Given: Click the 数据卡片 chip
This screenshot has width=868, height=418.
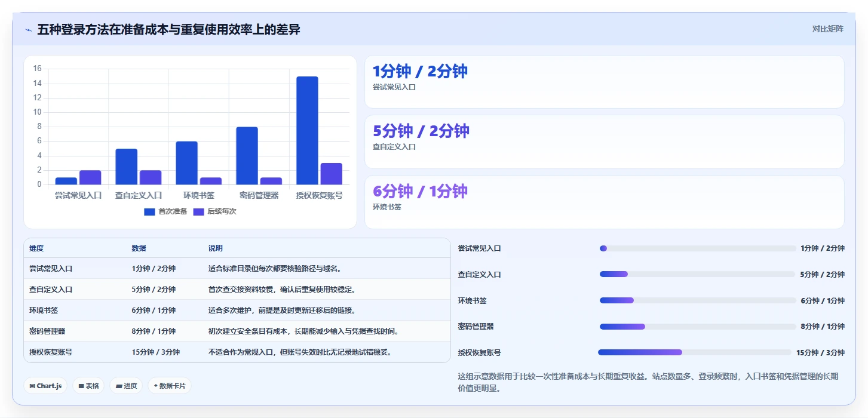Looking at the screenshot, I should point(170,386).
